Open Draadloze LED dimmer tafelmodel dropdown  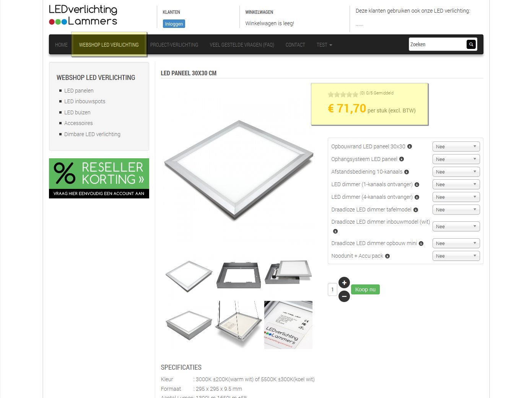tap(456, 210)
